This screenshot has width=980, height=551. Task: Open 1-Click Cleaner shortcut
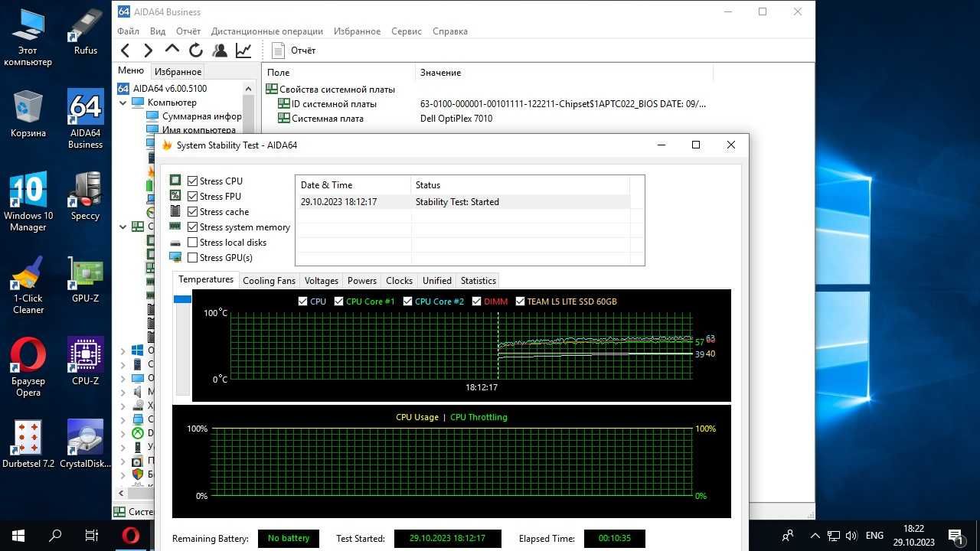tap(28, 285)
